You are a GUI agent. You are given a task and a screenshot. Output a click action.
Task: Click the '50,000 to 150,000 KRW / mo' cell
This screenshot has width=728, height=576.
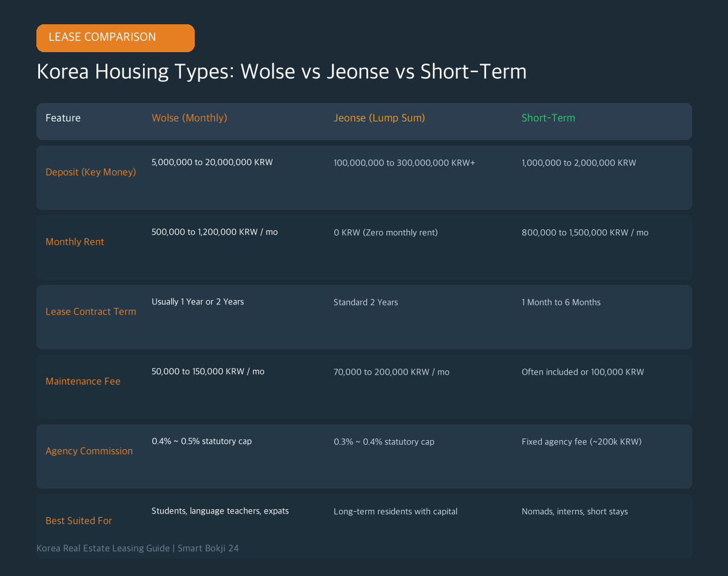coord(208,372)
